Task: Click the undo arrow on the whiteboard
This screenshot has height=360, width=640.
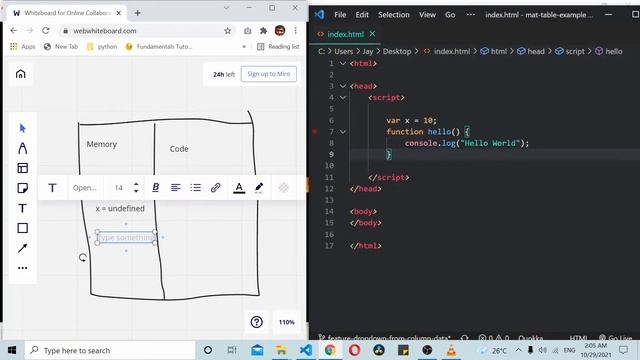Action: pyautogui.click(x=83, y=258)
